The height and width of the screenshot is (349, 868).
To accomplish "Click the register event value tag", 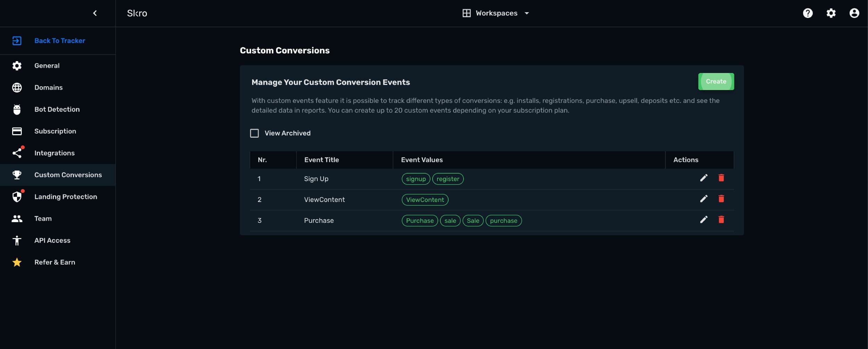I will coord(448,179).
